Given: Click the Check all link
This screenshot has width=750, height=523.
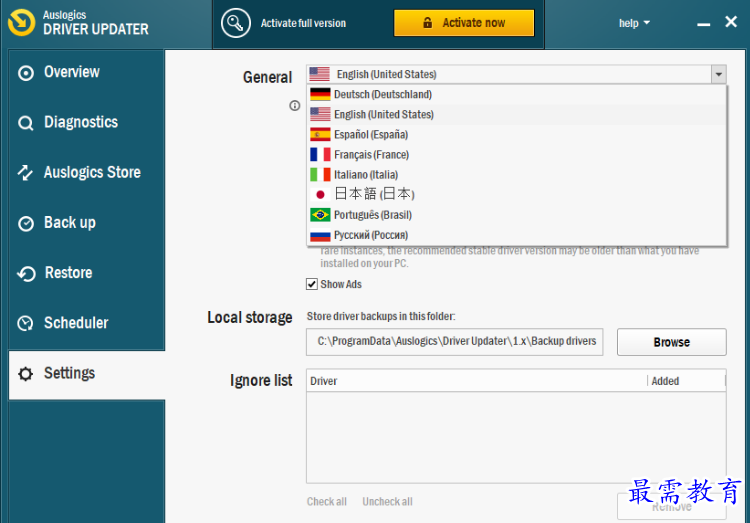Looking at the screenshot, I should [327, 501].
